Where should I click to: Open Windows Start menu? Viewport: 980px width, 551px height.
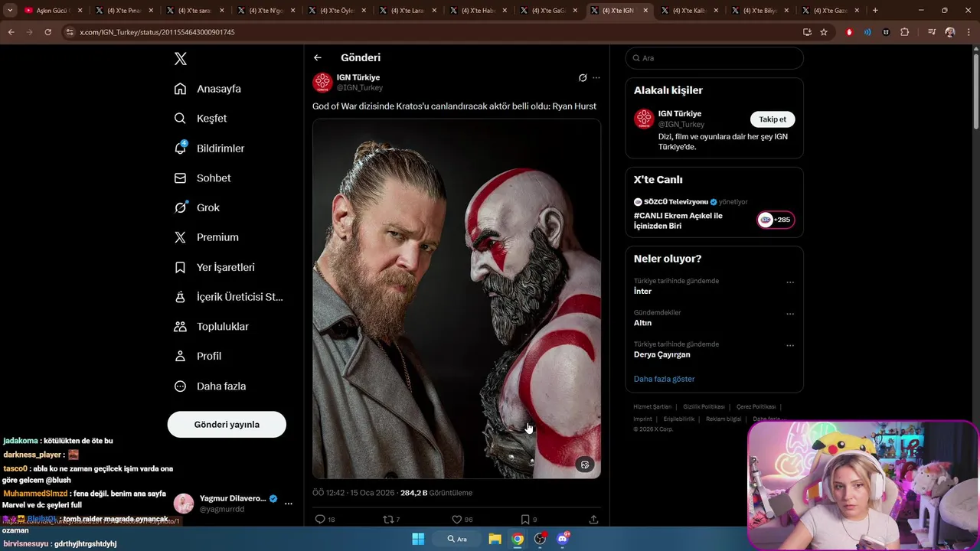click(418, 539)
